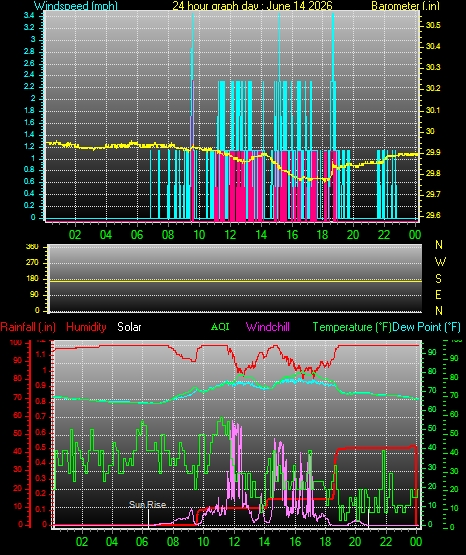Click '1.1' on the rainfall axis
This screenshot has height=555, width=466.
(x=41, y=354)
